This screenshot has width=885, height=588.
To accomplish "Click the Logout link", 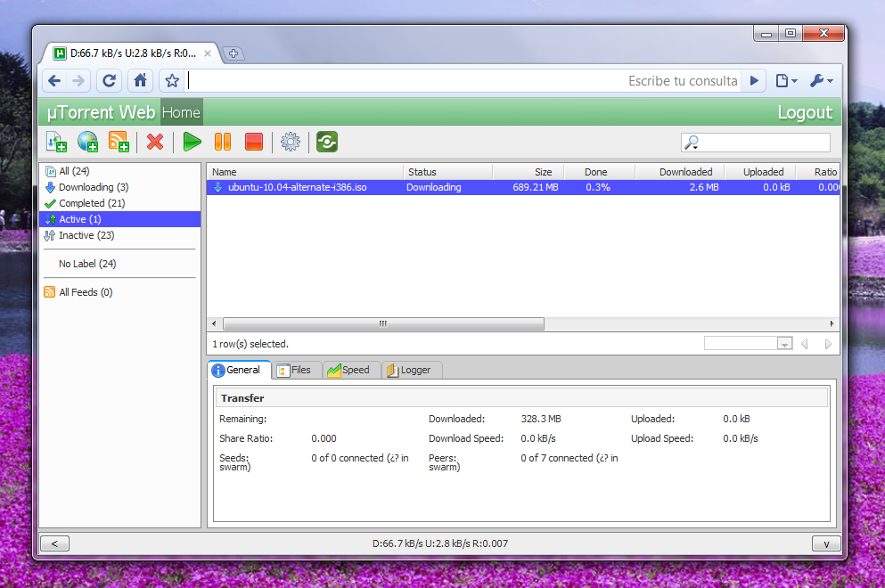I will tap(804, 112).
